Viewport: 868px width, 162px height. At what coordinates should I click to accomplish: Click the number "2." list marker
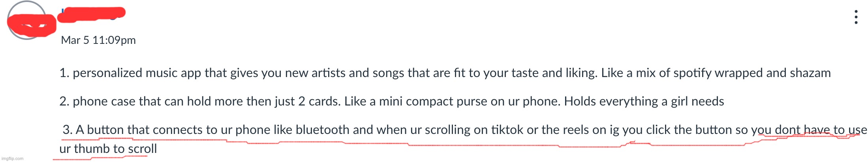(x=64, y=102)
